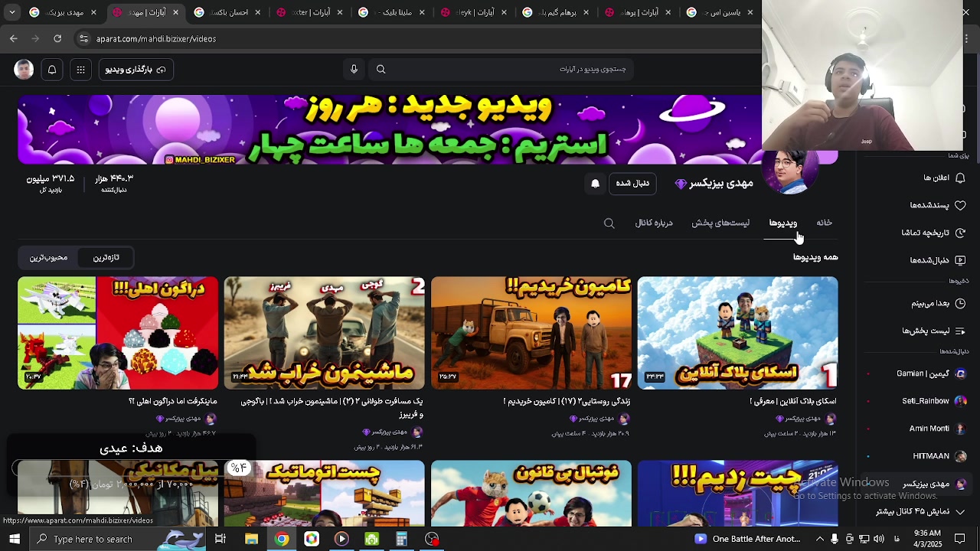Screen dimensions: 980x551
Task: Open the browser tab search dropdown arrow
Action: [11, 12]
